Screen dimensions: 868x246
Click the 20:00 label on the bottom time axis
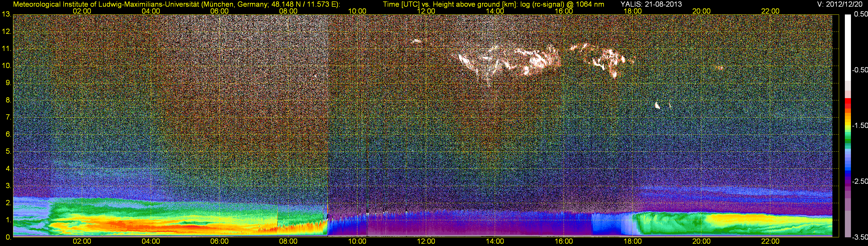click(x=702, y=241)
